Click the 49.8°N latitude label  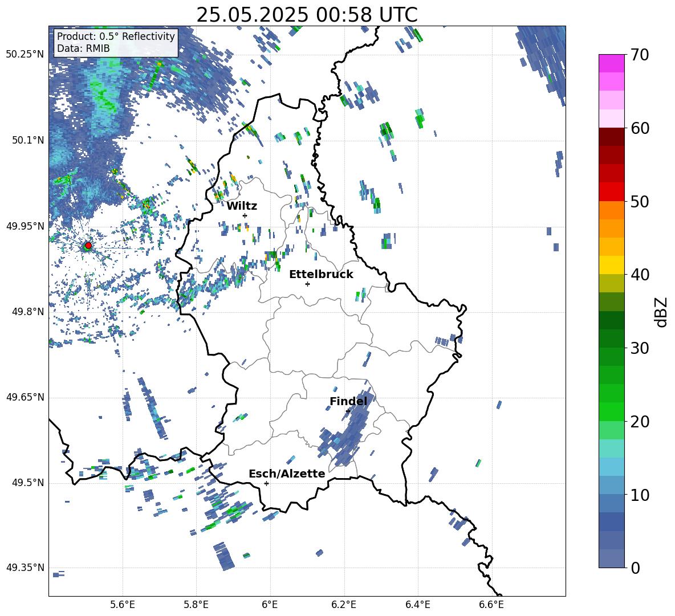coord(27,312)
